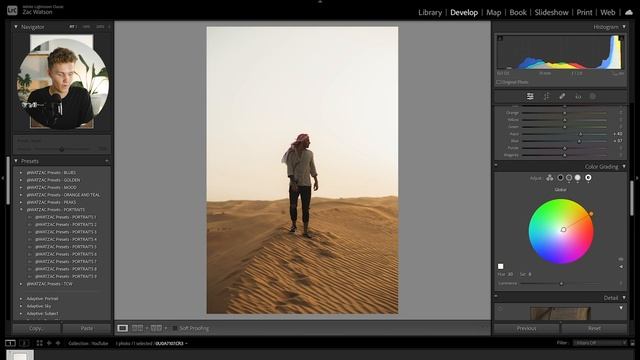Choose the Global color grading circle

pyautogui.click(x=588, y=178)
